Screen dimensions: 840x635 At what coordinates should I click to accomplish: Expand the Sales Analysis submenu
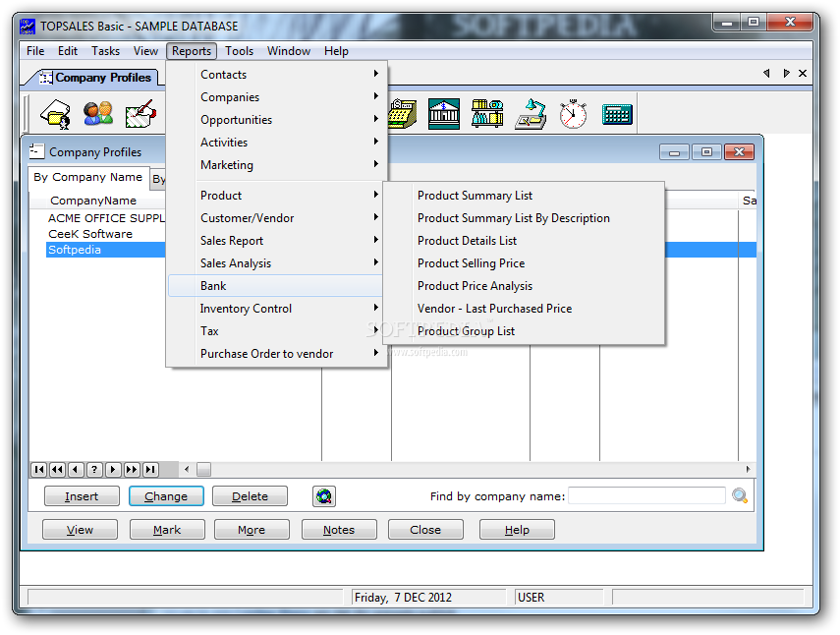click(x=277, y=263)
